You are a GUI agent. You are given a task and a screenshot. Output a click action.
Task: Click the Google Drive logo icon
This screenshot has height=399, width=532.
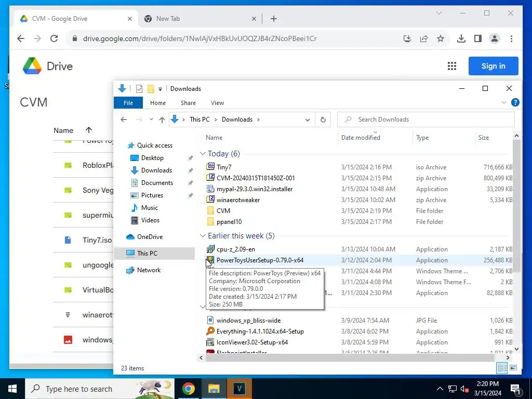click(x=32, y=66)
